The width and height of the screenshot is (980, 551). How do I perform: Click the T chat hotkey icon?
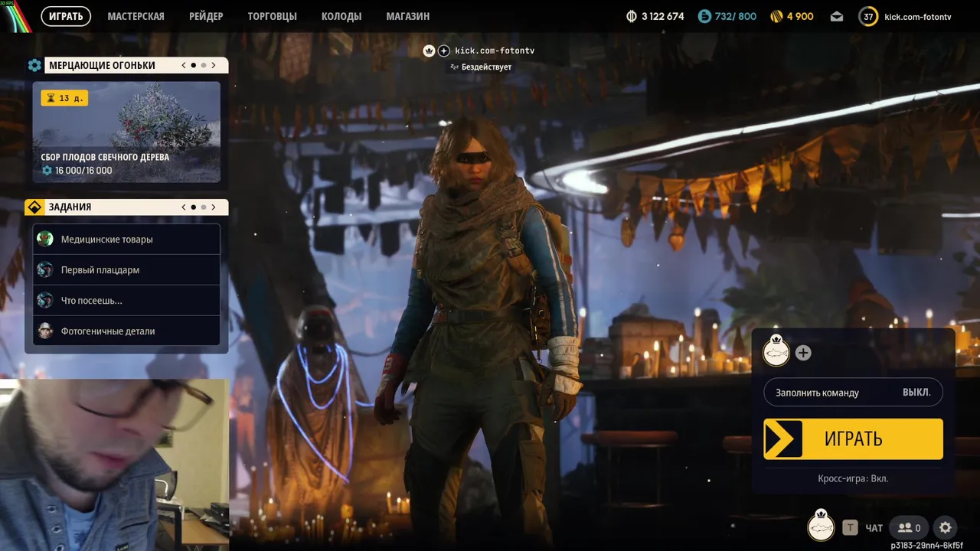850,527
